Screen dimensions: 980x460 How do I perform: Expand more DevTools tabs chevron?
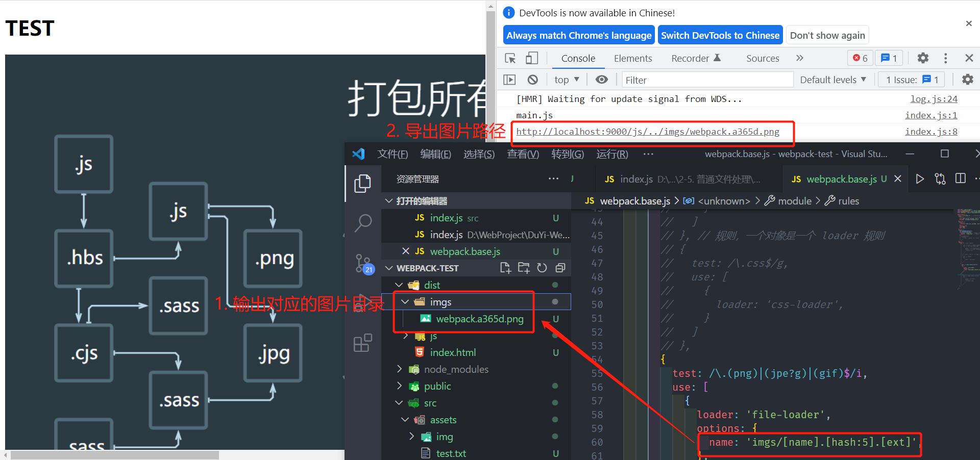800,58
